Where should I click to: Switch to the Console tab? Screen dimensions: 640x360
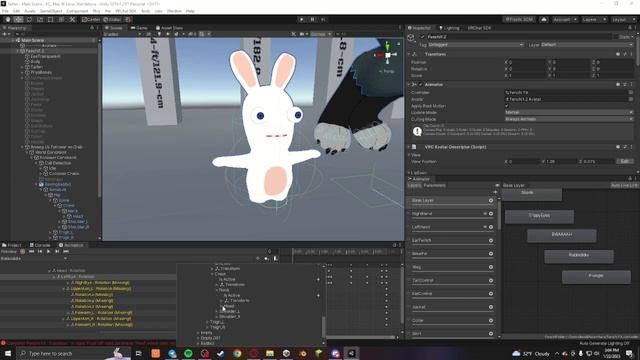pos(40,245)
